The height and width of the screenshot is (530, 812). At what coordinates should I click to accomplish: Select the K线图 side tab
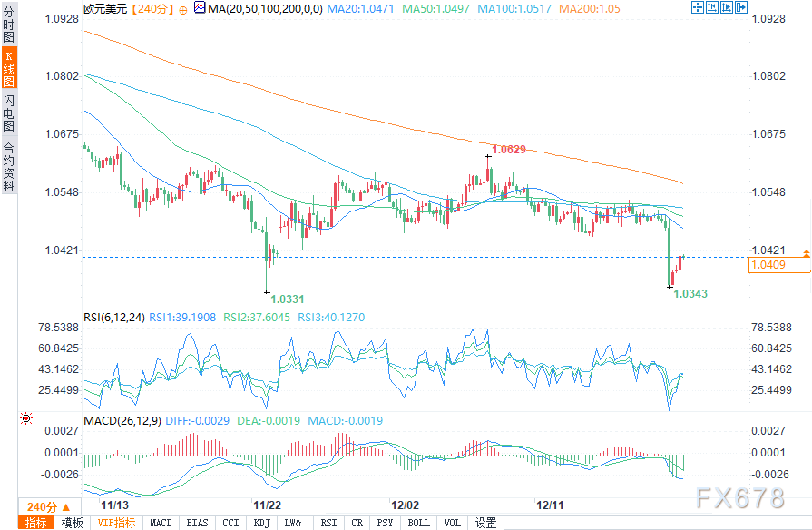coord(9,68)
